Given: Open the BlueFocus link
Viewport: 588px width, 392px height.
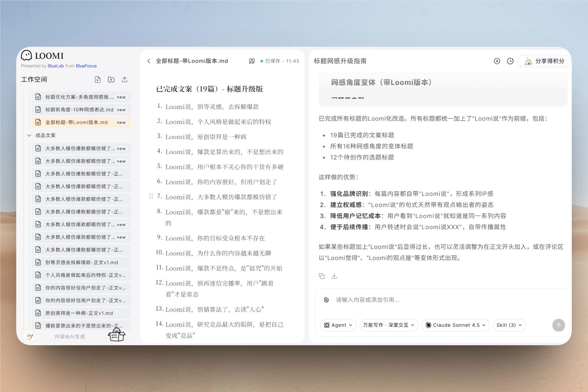Looking at the screenshot, I should click(86, 66).
